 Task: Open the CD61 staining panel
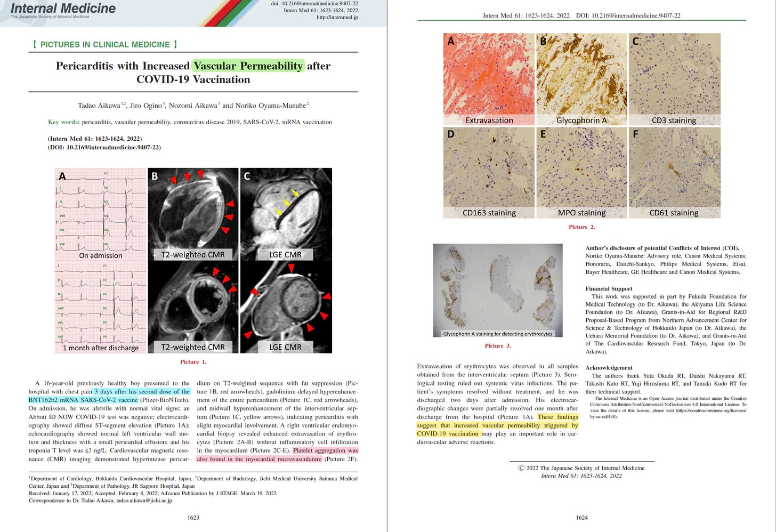[674, 172]
